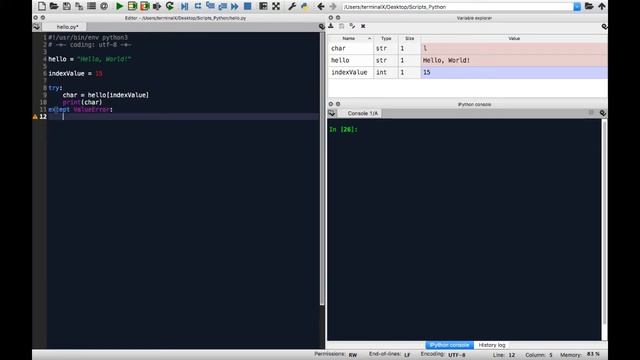Remove all variables with the X icon
Screen dimensions: 640x360
coord(363,26)
